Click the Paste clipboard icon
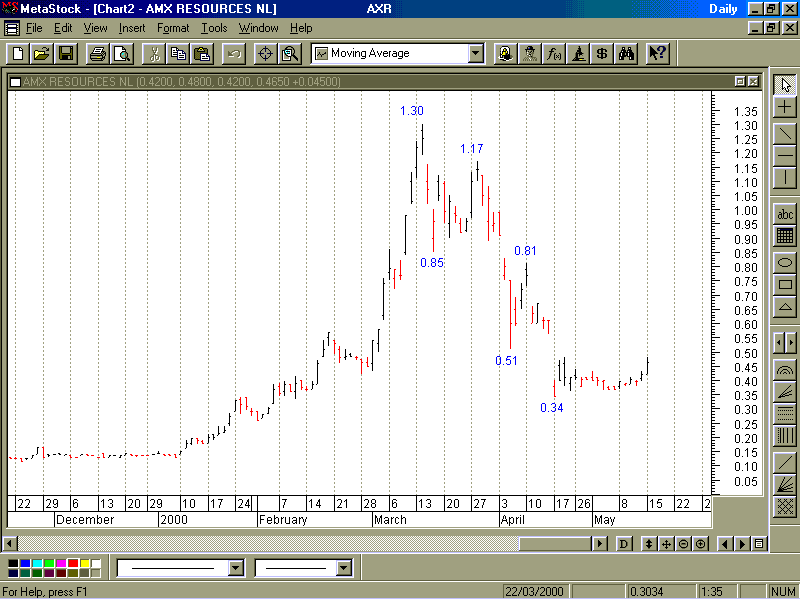The image size is (800, 600). coord(202,54)
